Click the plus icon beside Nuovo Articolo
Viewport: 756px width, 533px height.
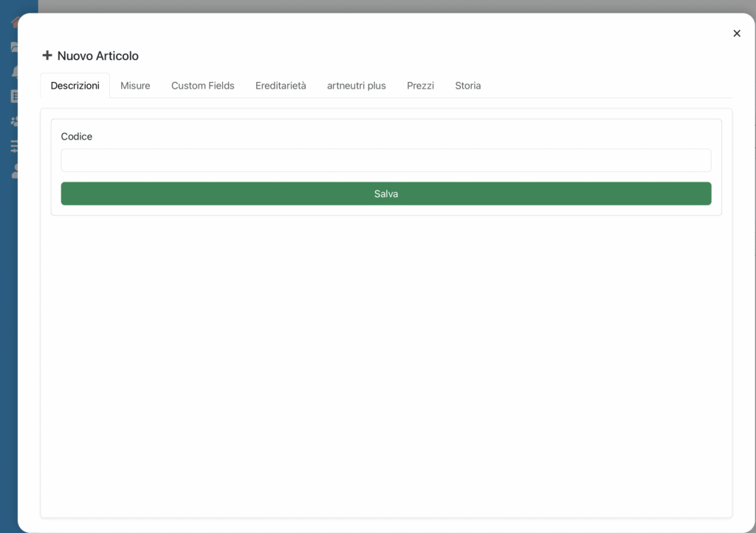(x=47, y=55)
